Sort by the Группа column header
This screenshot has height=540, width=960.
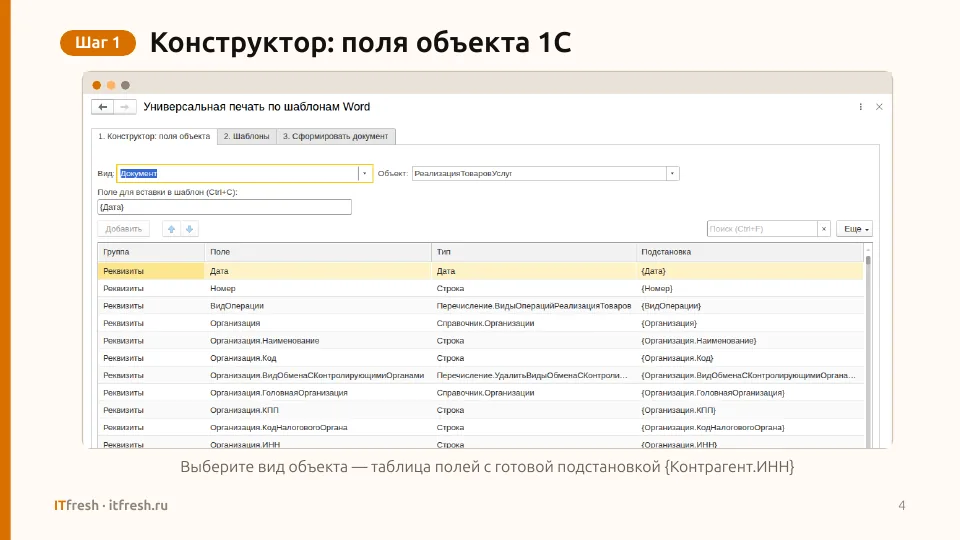click(151, 252)
